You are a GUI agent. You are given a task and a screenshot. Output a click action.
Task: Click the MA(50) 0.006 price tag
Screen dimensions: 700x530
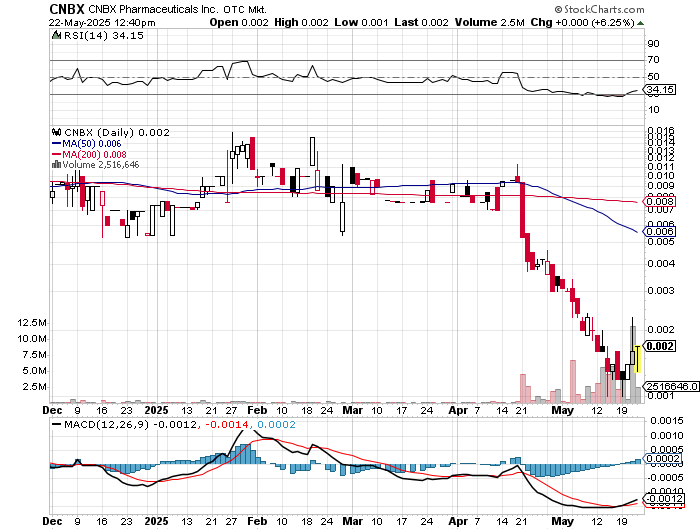pos(659,231)
